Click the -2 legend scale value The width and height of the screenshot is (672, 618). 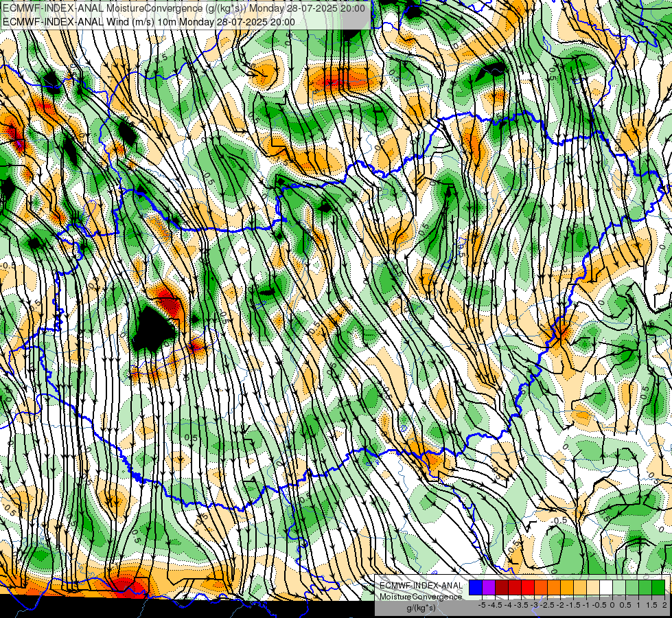pos(560,605)
